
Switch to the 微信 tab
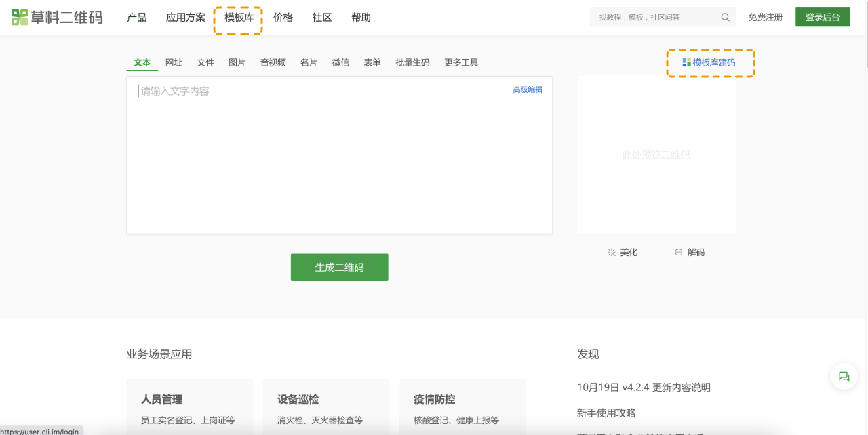pos(341,62)
